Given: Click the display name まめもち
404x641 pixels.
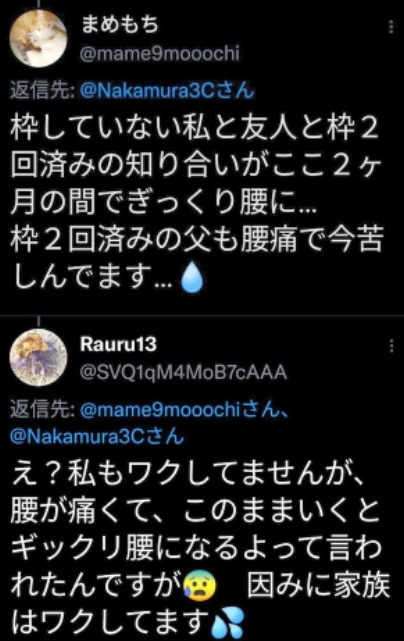Looking at the screenshot, I should point(119,24).
